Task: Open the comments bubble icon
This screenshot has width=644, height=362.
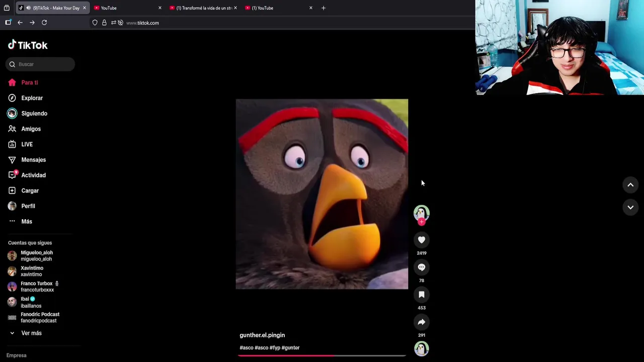Action: 422,267
